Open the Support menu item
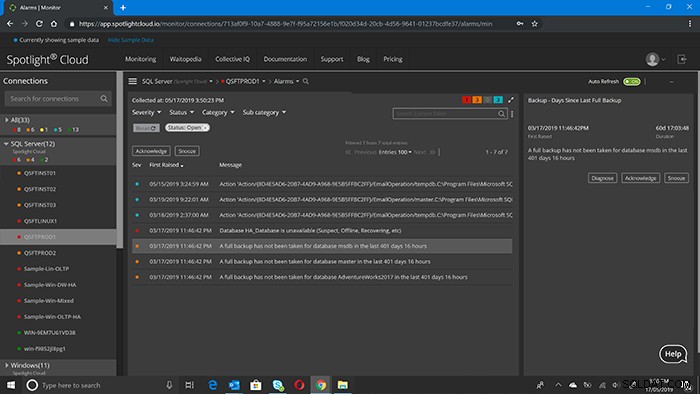The width and height of the screenshot is (700, 394). tap(332, 59)
